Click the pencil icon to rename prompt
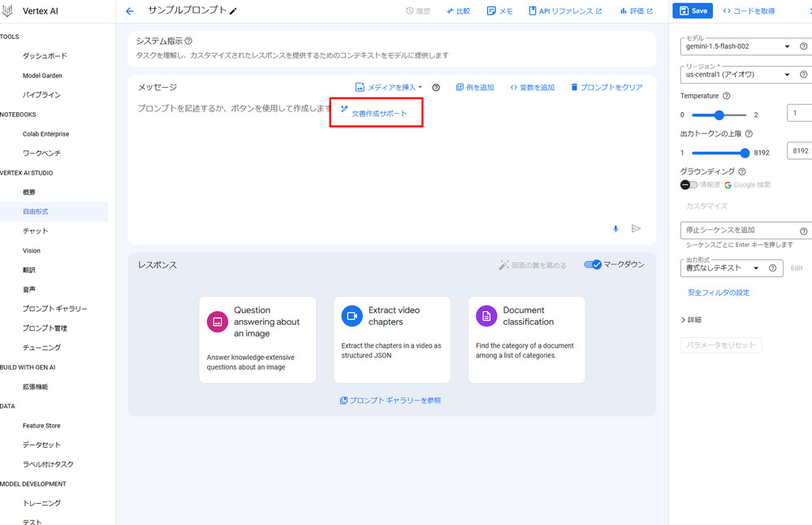Screen dimensions: 812x525 (x=234, y=11)
